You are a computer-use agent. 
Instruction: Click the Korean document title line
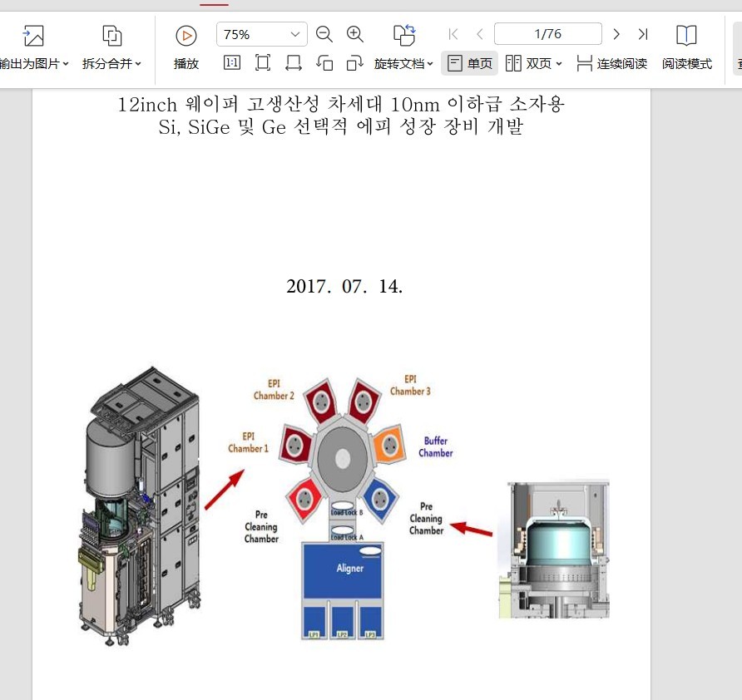pyautogui.click(x=341, y=115)
